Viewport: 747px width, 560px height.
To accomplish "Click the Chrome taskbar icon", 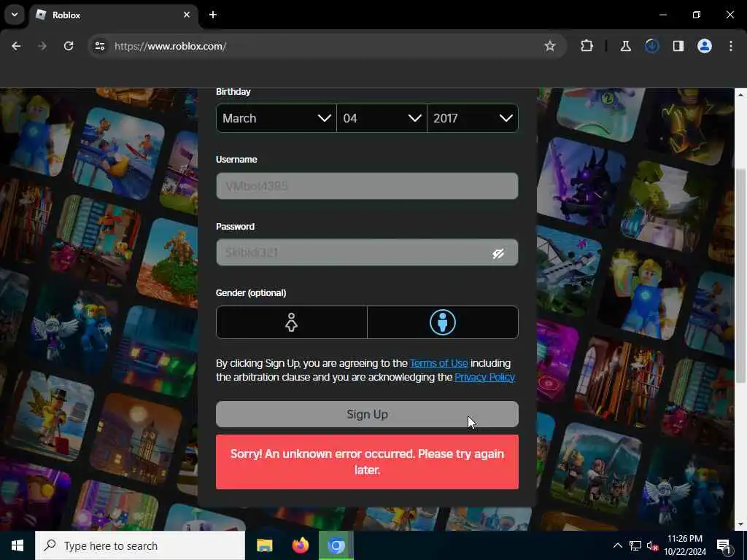I will pos(336,545).
